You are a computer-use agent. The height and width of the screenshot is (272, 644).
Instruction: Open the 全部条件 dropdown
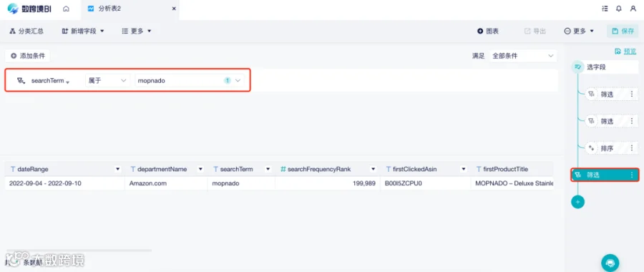pos(523,56)
